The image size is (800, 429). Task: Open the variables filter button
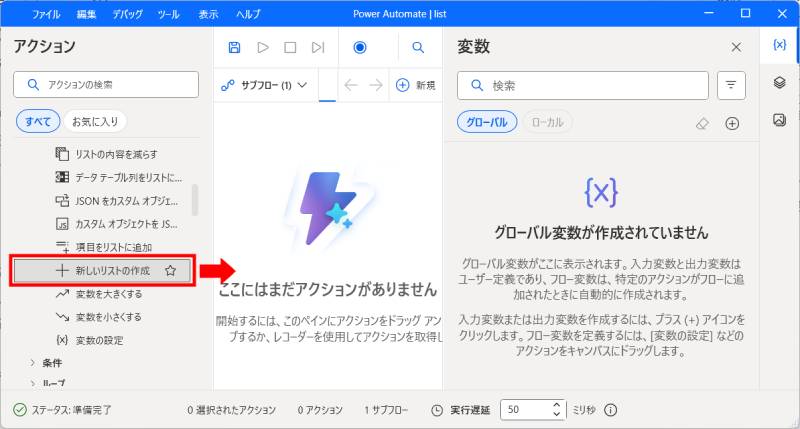tap(731, 85)
